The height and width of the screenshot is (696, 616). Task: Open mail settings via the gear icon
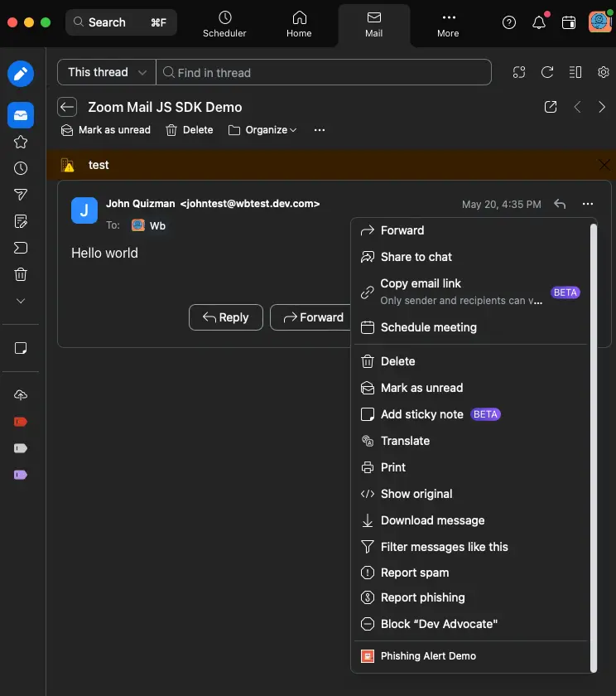click(x=604, y=72)
